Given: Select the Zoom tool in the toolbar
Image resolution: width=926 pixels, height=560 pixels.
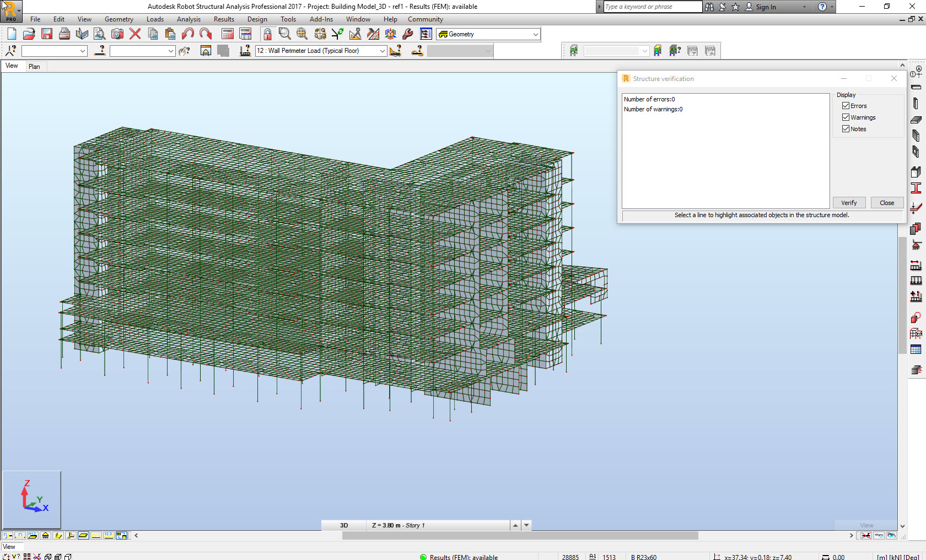Looking at the screenshot, I should click(x=285, y=34).
